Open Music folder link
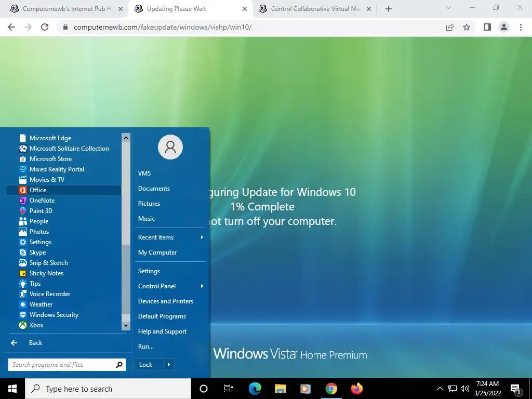The width and height of the screenshot is (532, 399). point(147,219)
